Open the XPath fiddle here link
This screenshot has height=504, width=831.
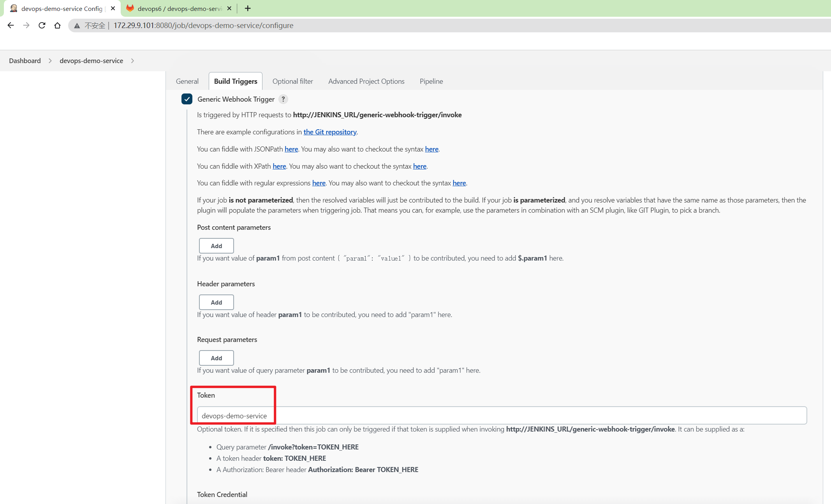[279, 166]
